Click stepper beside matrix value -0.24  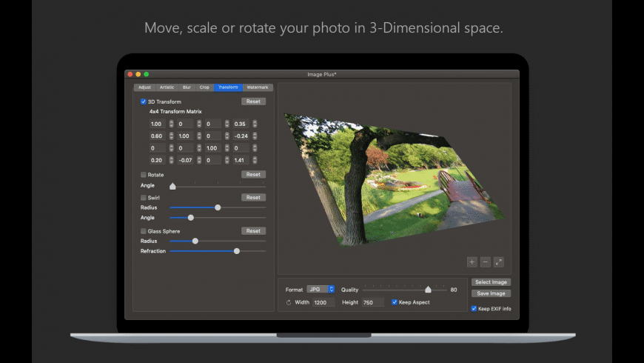(255, 136)
